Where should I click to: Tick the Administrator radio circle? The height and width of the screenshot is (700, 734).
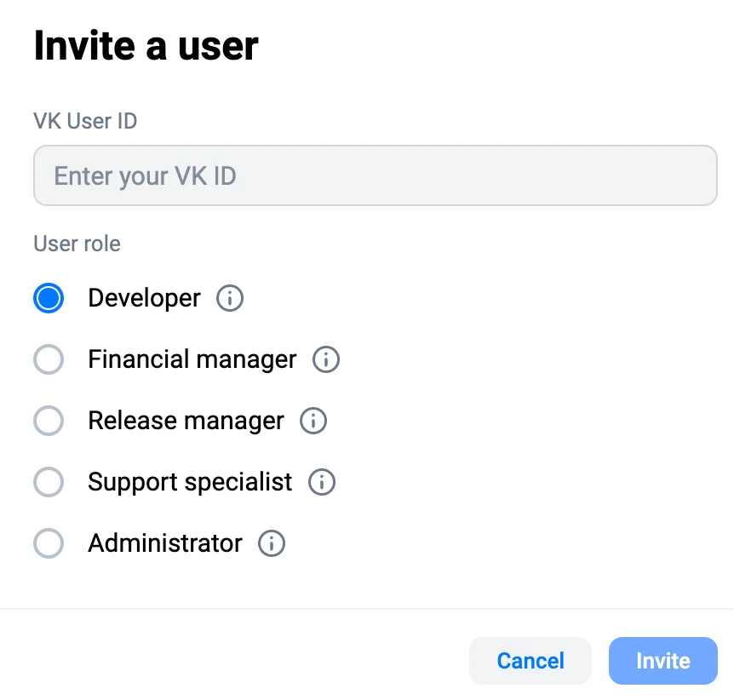(49, 543)
